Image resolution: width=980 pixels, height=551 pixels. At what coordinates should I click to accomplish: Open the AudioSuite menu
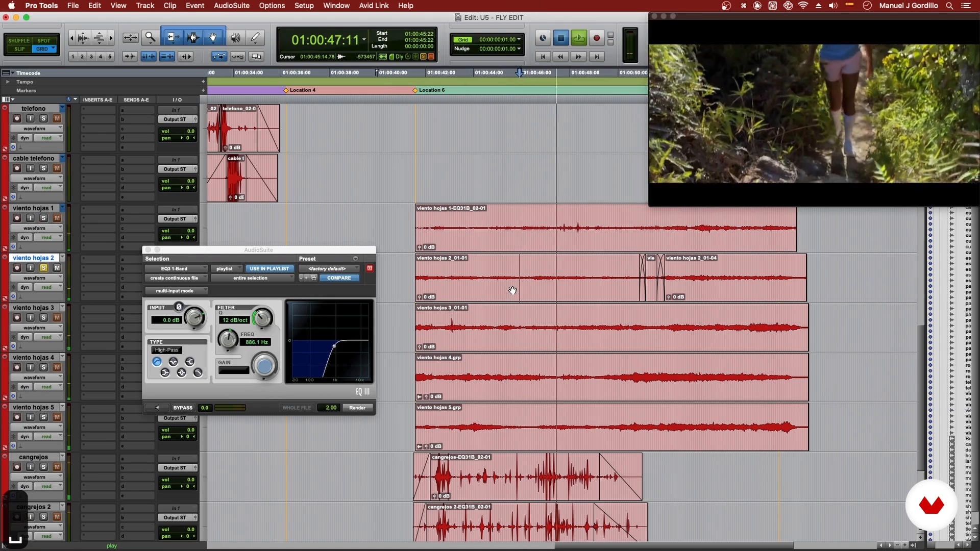coord(231,6)
